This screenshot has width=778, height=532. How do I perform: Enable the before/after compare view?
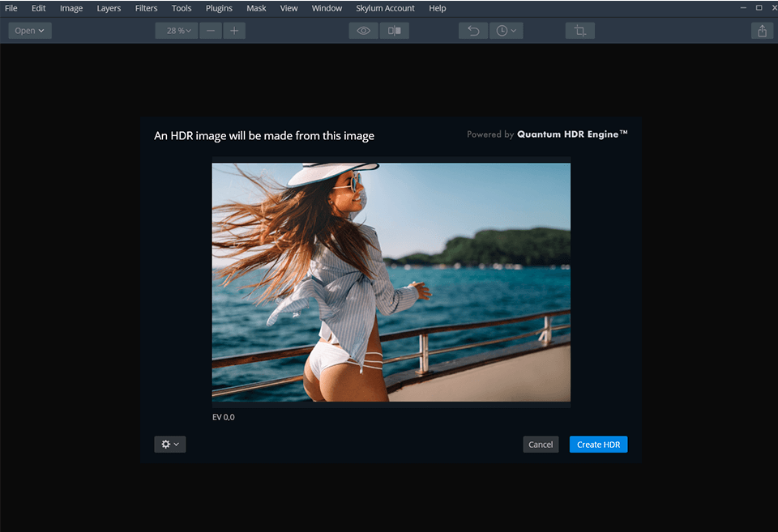[x=395, y=30]
